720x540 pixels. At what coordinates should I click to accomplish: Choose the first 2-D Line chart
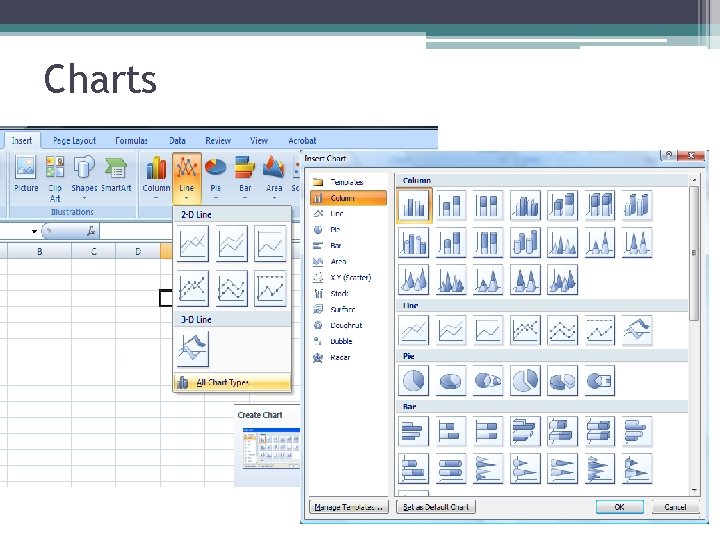[x=193, y=243]
